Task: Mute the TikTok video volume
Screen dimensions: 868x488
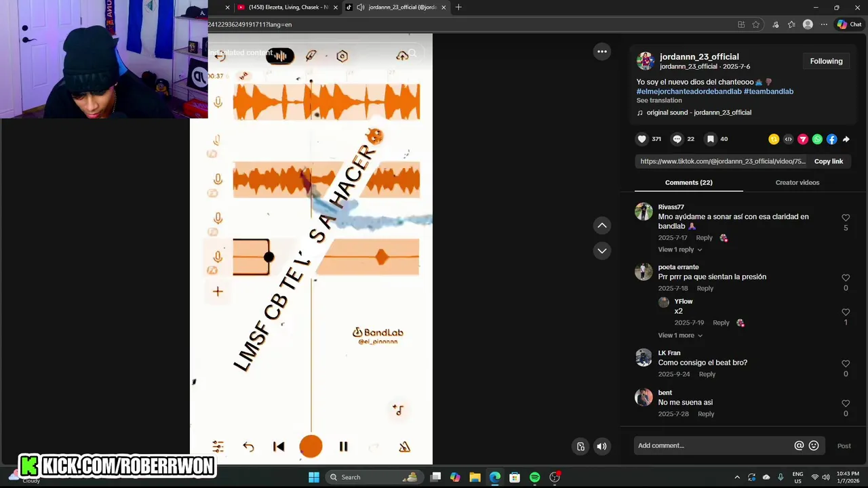Action: [601, 446]
